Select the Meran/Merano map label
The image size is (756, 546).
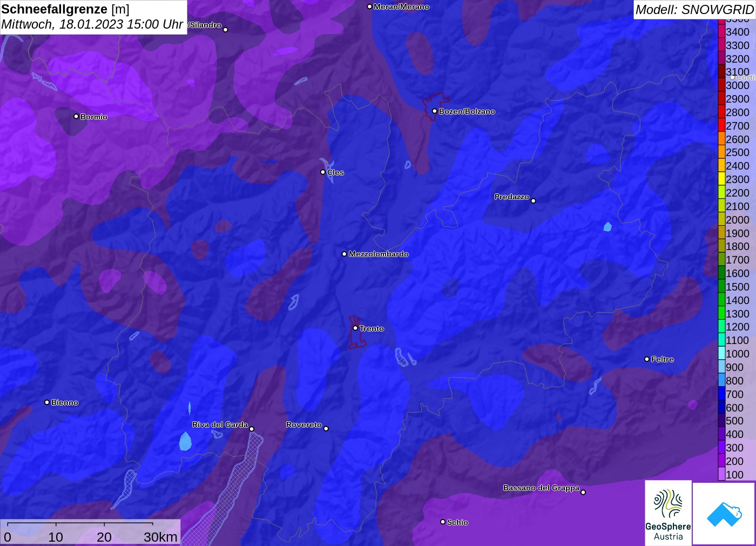401,6
